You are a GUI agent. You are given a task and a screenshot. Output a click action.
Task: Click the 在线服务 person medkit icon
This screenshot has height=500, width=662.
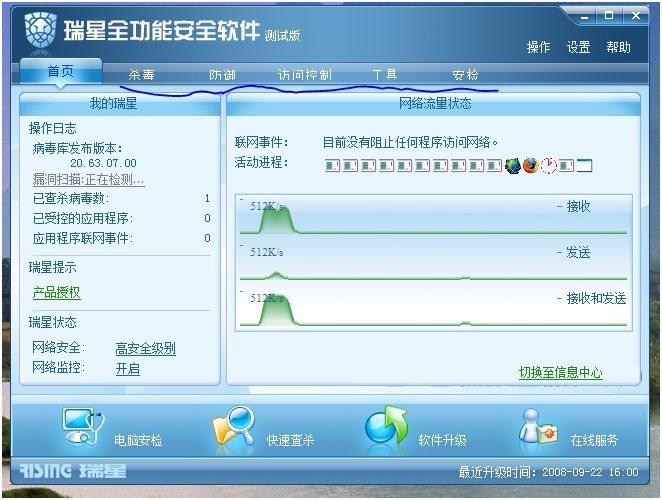click(538, 427)
